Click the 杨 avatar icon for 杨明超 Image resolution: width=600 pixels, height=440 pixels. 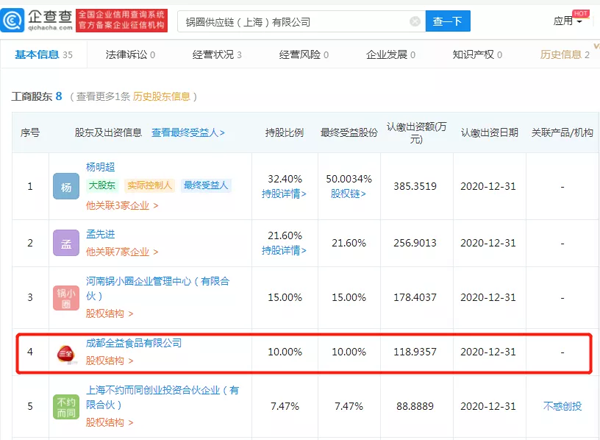[x=66, y=187]
